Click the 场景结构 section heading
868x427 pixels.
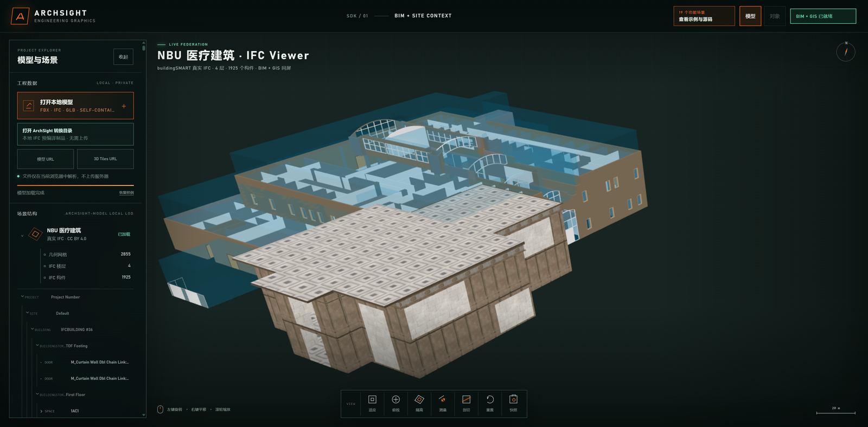point(27,214)
